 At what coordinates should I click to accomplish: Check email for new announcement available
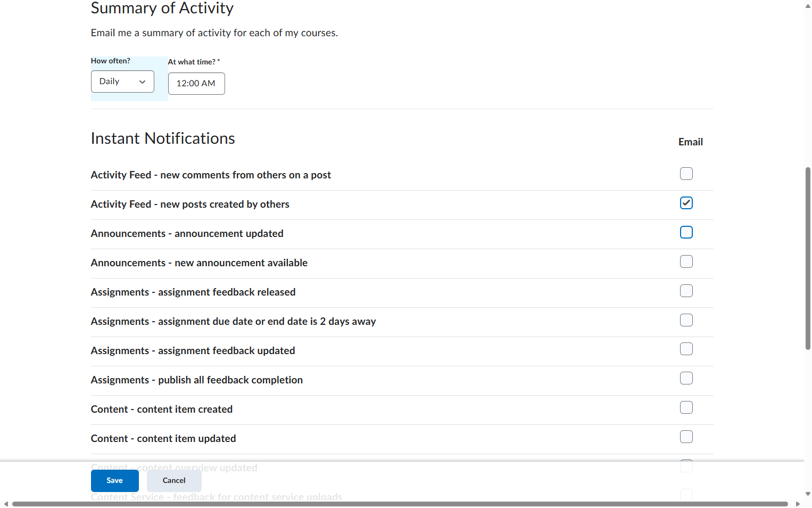(686, 261)
